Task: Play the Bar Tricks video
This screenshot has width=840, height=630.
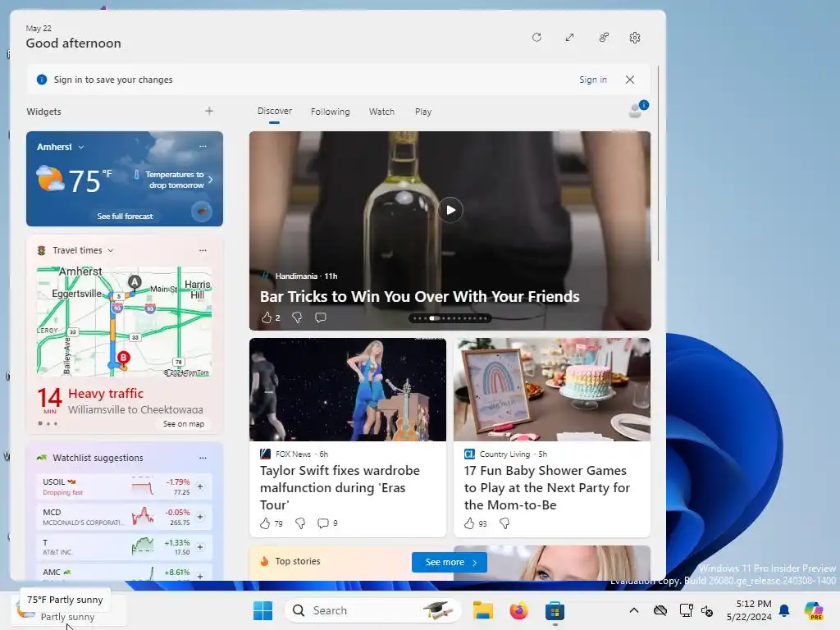Action: (450, 210)
